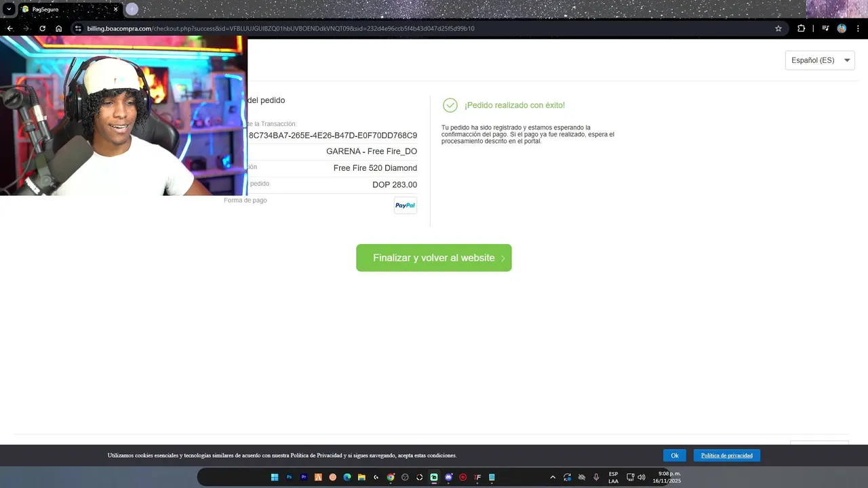
Task: Bookmark this page with the star
Action: coord(778,28)
